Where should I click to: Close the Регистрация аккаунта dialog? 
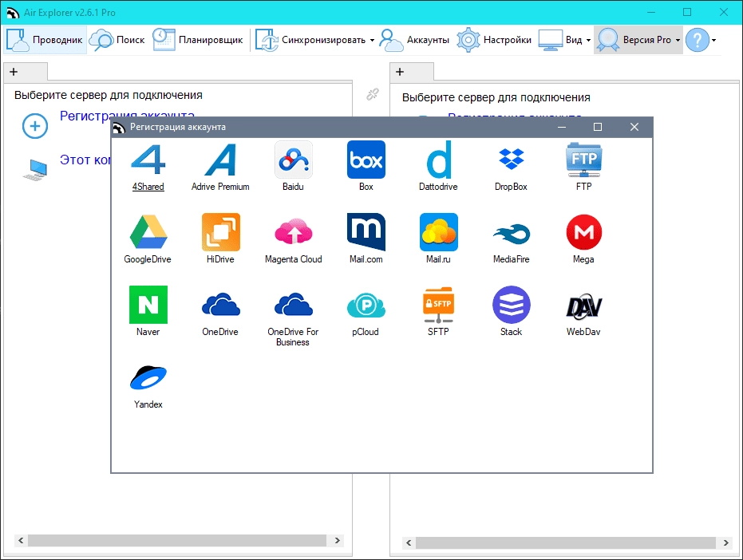(x=634, y=127)
